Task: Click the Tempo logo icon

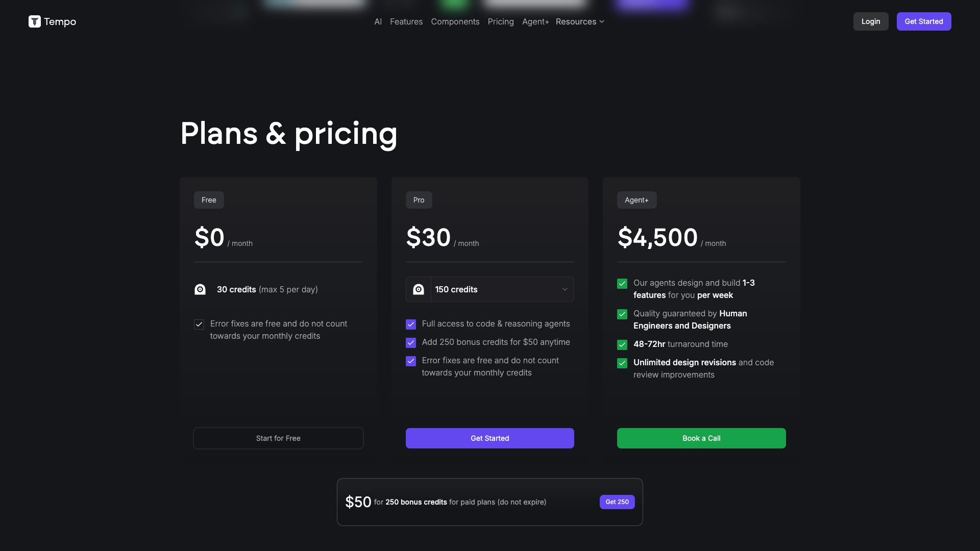Action: [35, 21]
